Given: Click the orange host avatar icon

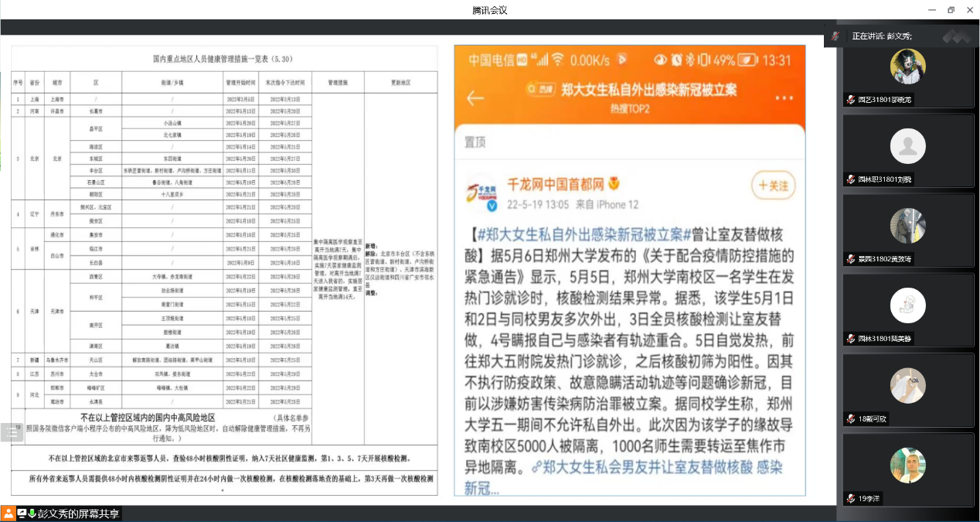Looking at the screenshot, I should [8, 513].
